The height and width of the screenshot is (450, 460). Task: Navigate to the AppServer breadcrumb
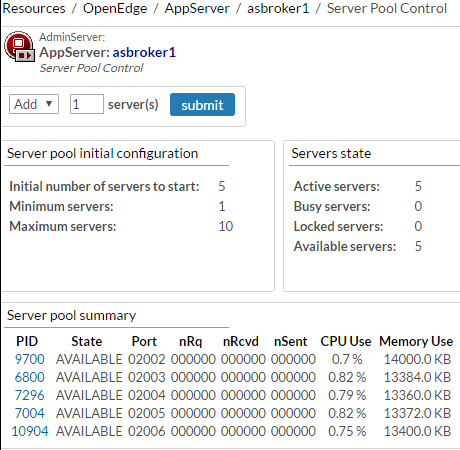pos(197,8)
